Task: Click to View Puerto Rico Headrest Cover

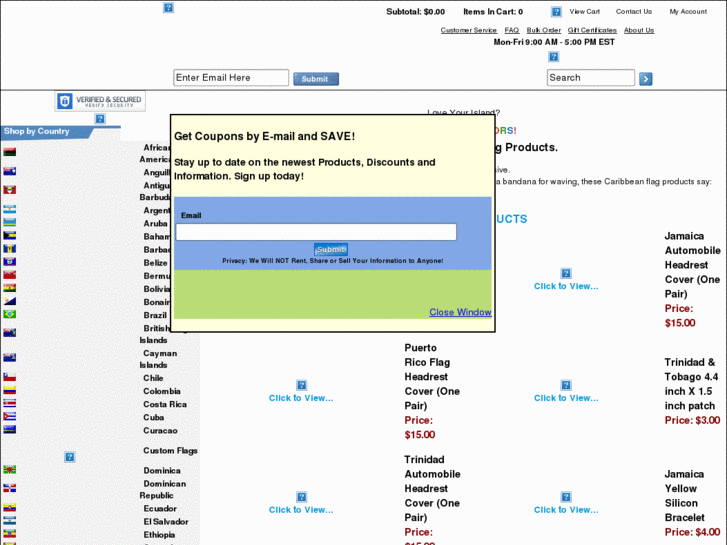Action: tap(301, 398)
